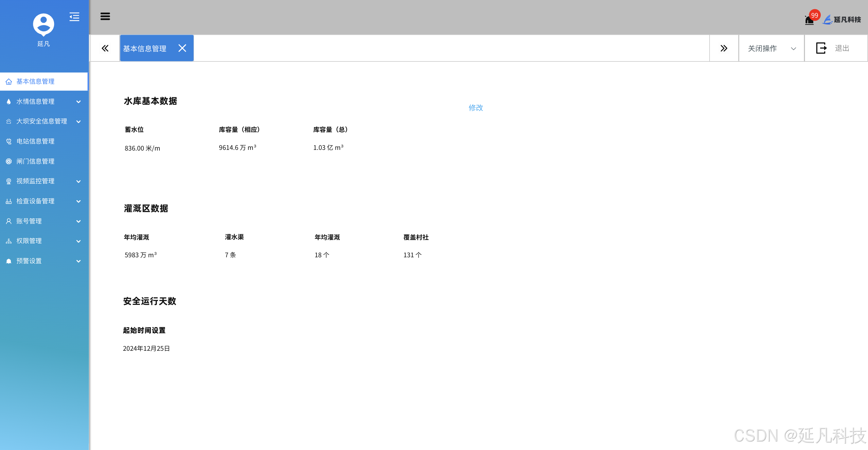Close the 基本信息管理 tab

click(x=182, y=48)
